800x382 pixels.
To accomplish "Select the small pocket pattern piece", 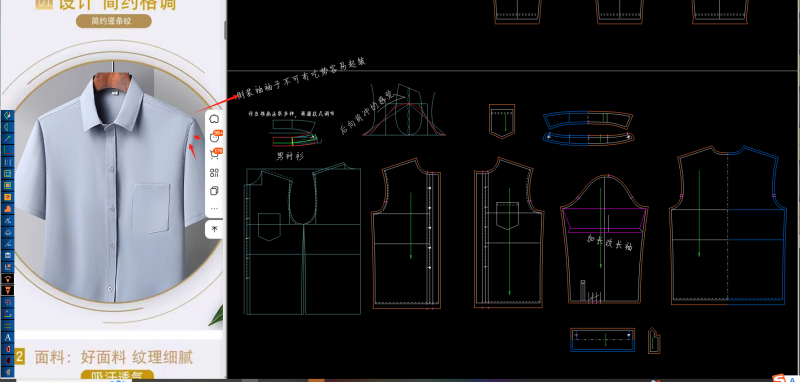I will [502, 121].
